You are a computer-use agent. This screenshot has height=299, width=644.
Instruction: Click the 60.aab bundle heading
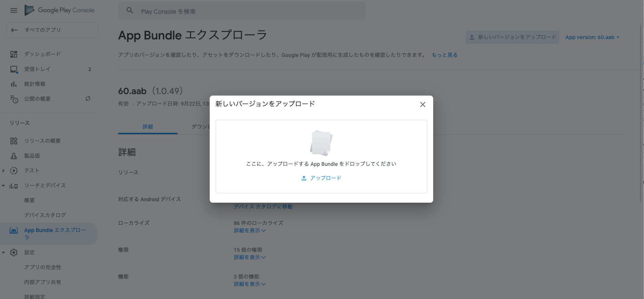132,91
